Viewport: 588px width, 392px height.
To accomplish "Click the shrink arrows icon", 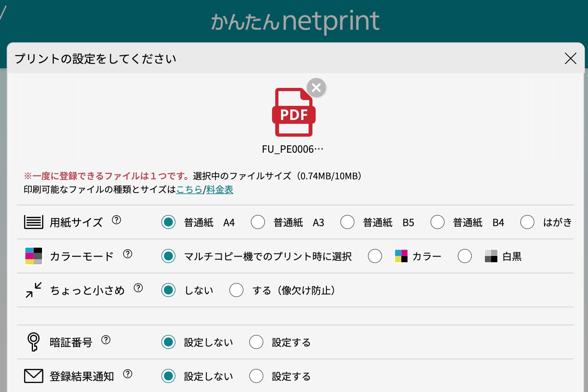I will (x=34, y=290).
